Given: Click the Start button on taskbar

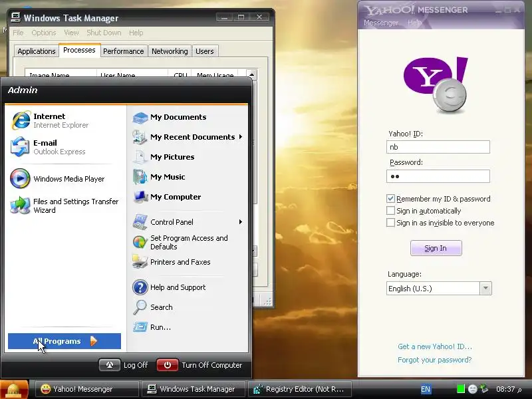Looking at the screenshot, I should coord(14,389).
